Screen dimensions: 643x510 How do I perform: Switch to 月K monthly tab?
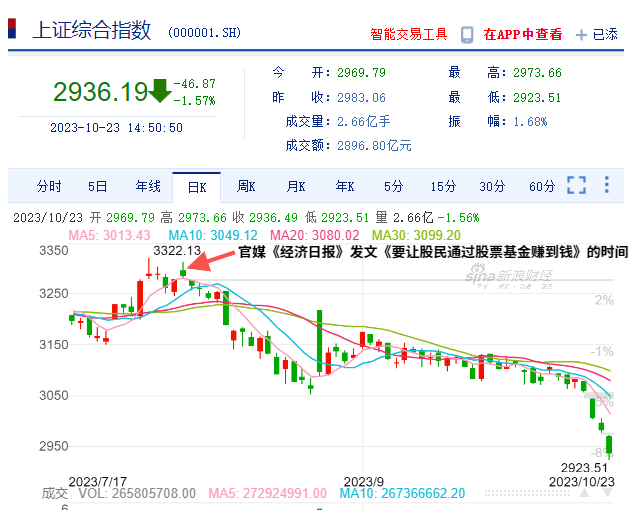pos(296,187)
